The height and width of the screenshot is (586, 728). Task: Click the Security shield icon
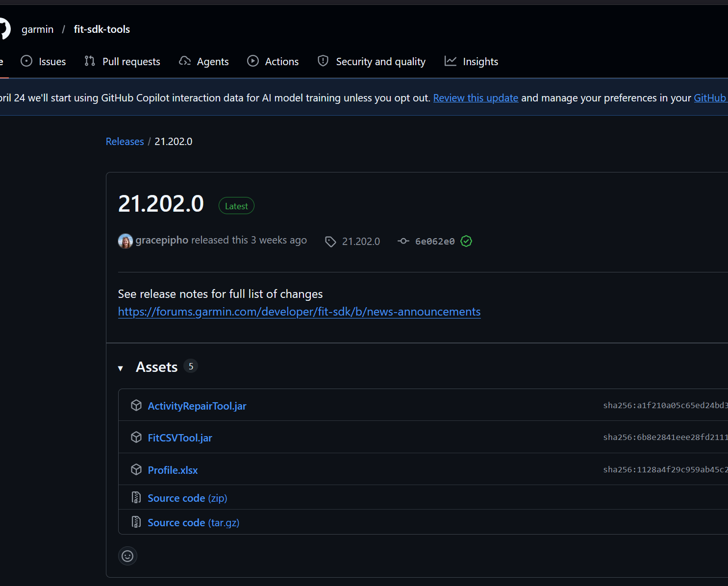coord(323,61)
